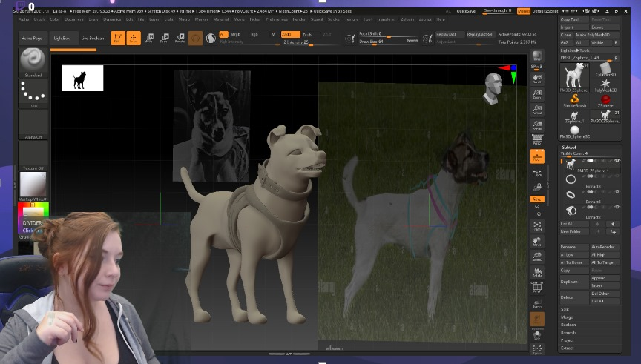Toggle the orange Floor grid button
Viewport: 641px width, 364px height.
click(x=537, y=156)
